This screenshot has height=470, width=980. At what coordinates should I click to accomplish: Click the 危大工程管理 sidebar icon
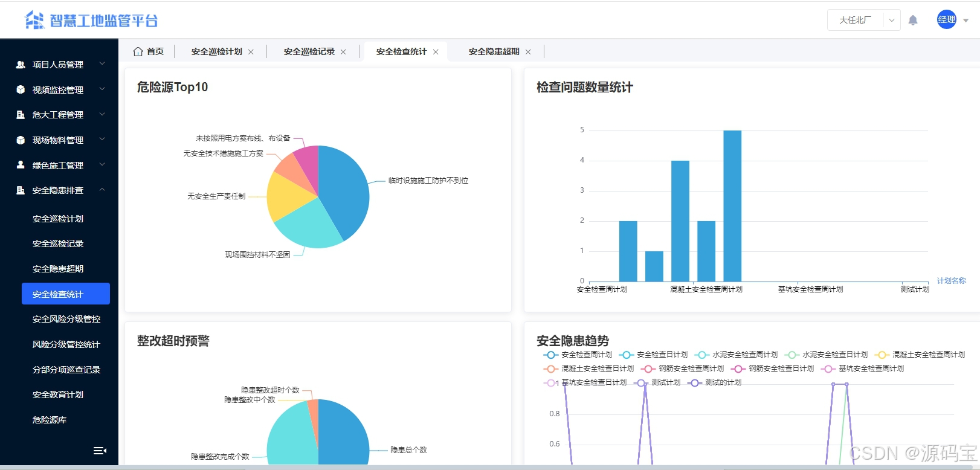(21, 115)
